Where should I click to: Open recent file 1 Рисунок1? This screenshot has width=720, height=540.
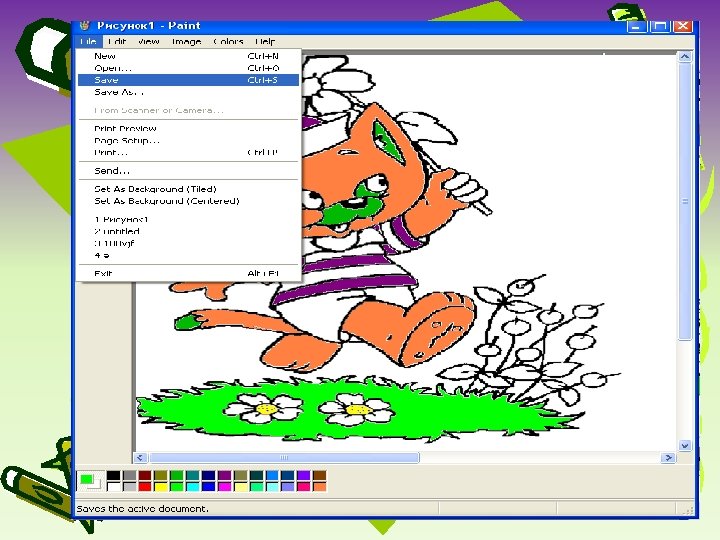click(x=188, y=219)
